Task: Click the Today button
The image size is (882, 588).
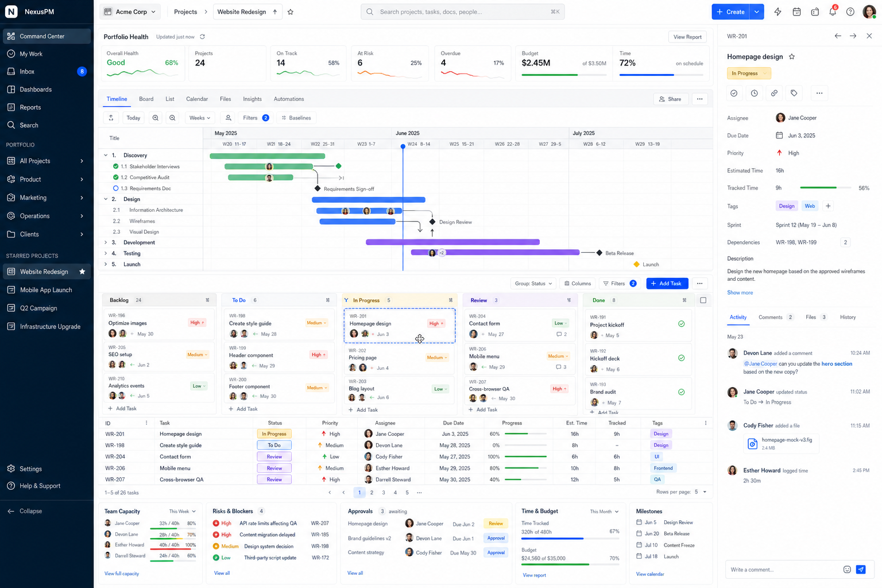Action: tap(133, 118)
